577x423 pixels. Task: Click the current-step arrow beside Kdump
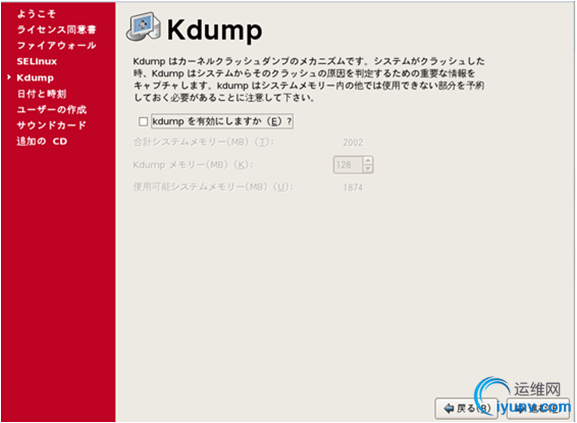9,77
